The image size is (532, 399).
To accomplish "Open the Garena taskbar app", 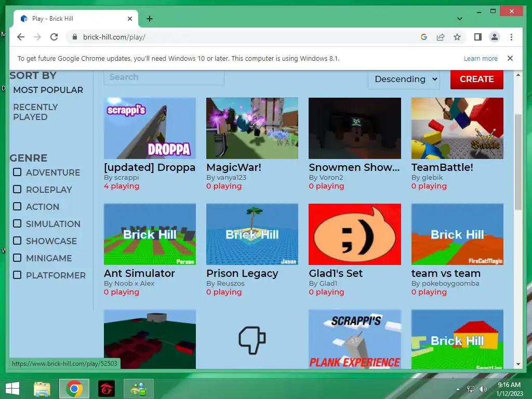I will coord(106,389).
